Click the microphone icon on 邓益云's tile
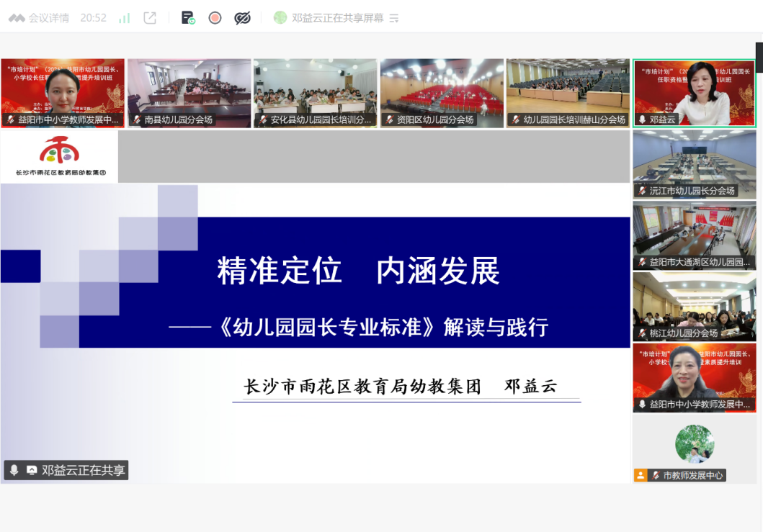 [x=642, y=120]
